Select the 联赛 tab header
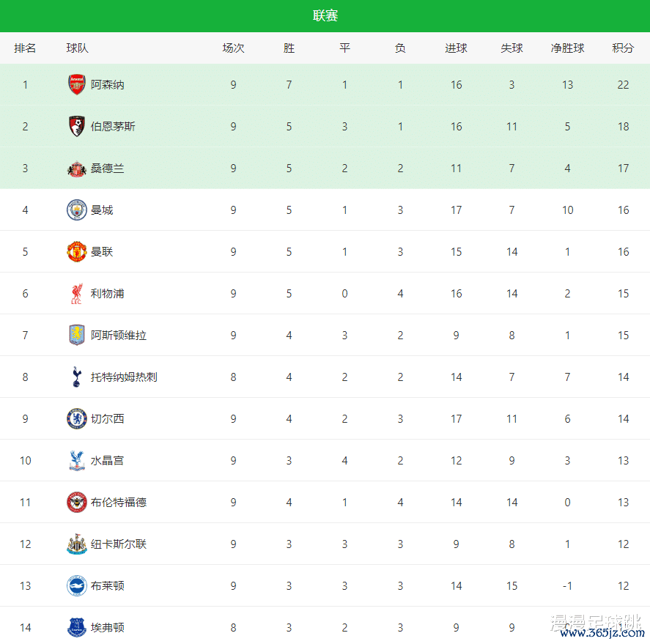 point(325,16)
